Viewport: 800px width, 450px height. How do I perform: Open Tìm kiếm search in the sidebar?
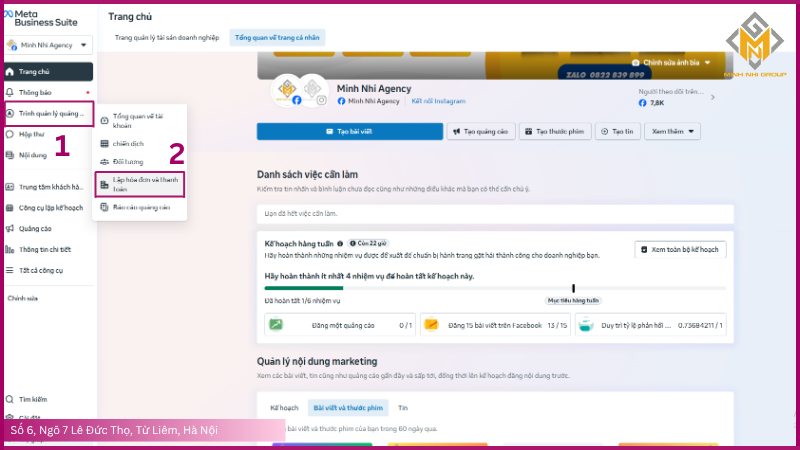10,398
